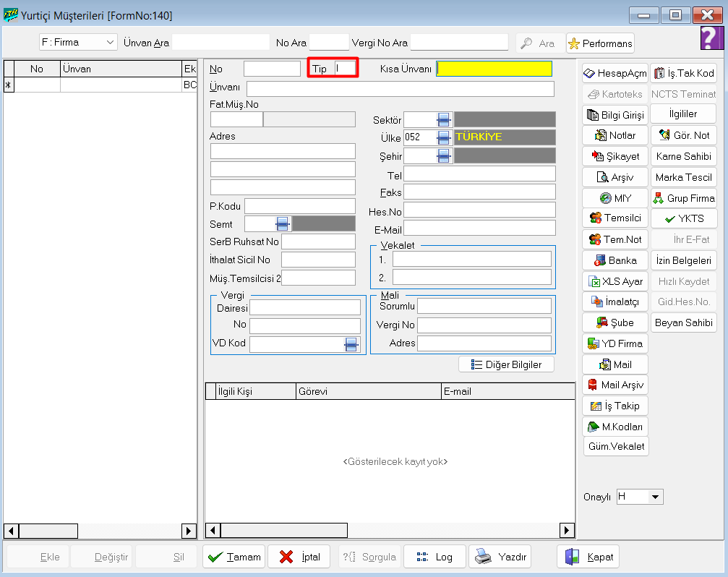Open the VD Kod lookup selector
Image resolution: width=728 pixels, height=577 pixels.
pos(351,345)
